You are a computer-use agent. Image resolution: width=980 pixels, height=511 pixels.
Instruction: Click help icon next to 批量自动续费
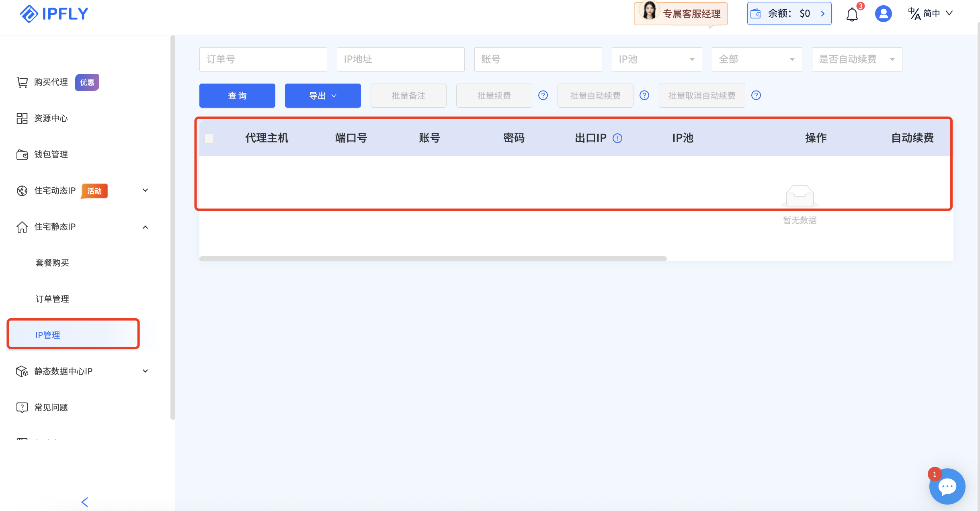tap(644, 96)
